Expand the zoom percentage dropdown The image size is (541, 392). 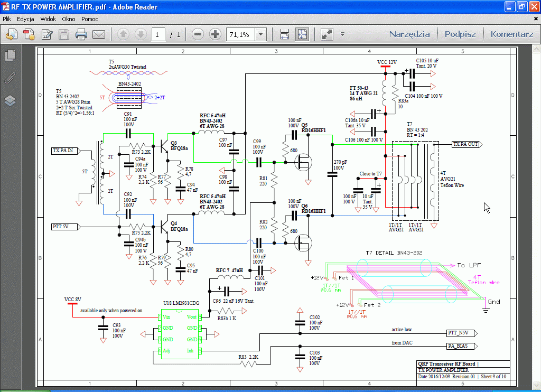(x=260, y=35)
